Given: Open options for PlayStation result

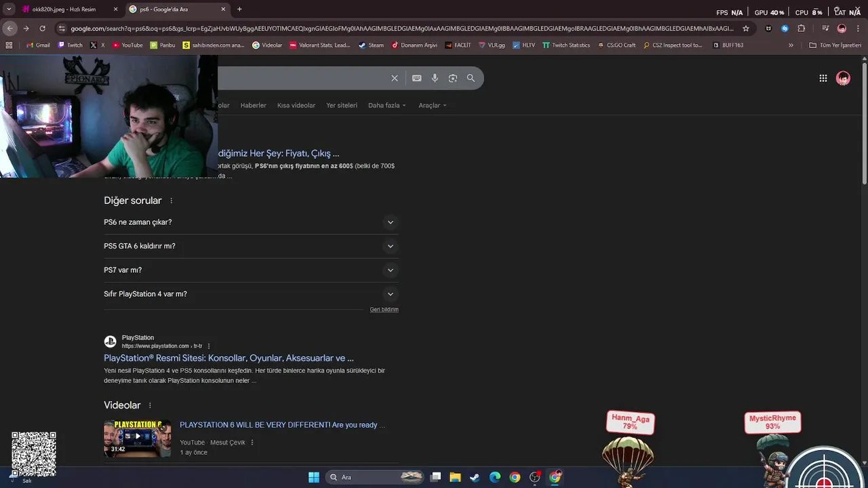Looking at the screenshot, I should 209,346.
